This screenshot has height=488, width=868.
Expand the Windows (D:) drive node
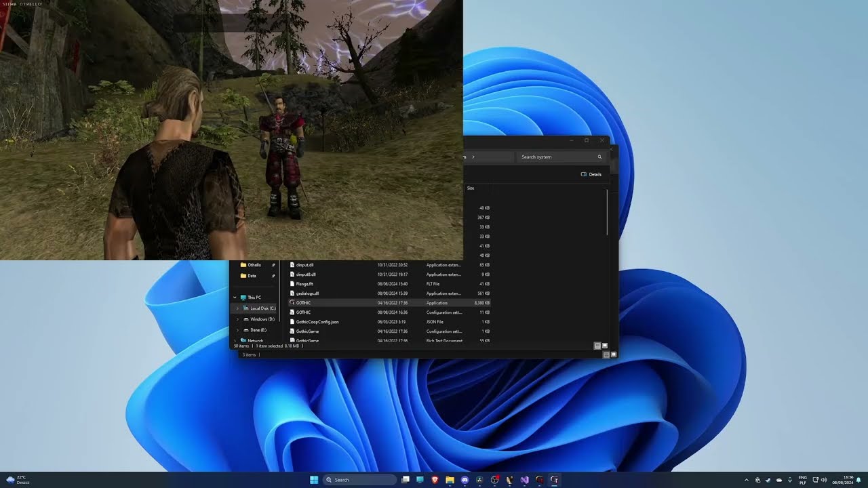click(238, 319)
